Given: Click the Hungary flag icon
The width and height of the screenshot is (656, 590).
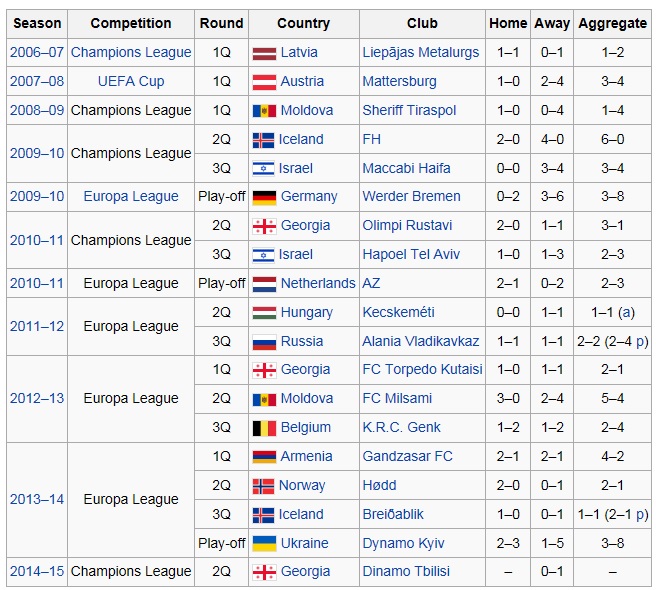Looking at the screenshot, I should click(x=264, y=312).
